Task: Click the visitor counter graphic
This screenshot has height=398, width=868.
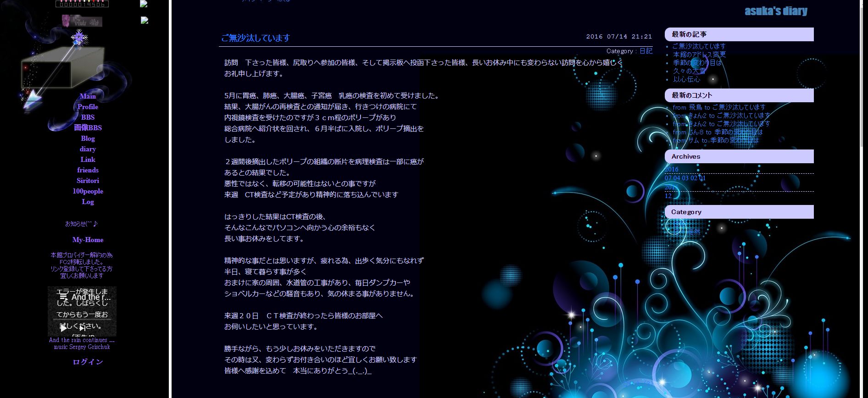Action: [x=82, y=4]
